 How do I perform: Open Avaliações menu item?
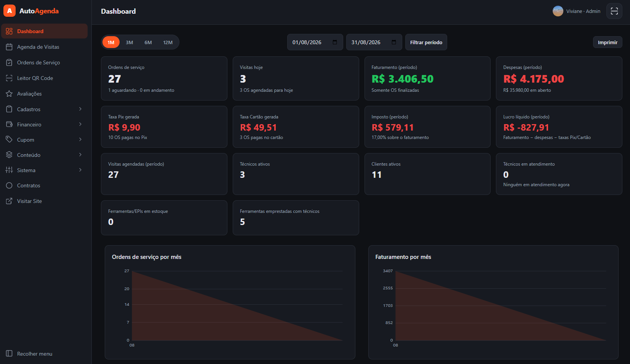click(45, 94)
